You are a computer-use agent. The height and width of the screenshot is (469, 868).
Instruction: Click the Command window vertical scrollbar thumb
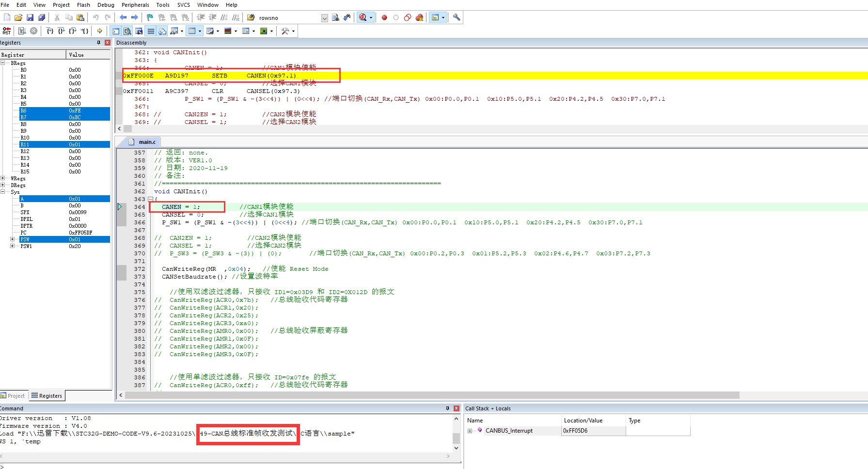[x=456, y=438]
